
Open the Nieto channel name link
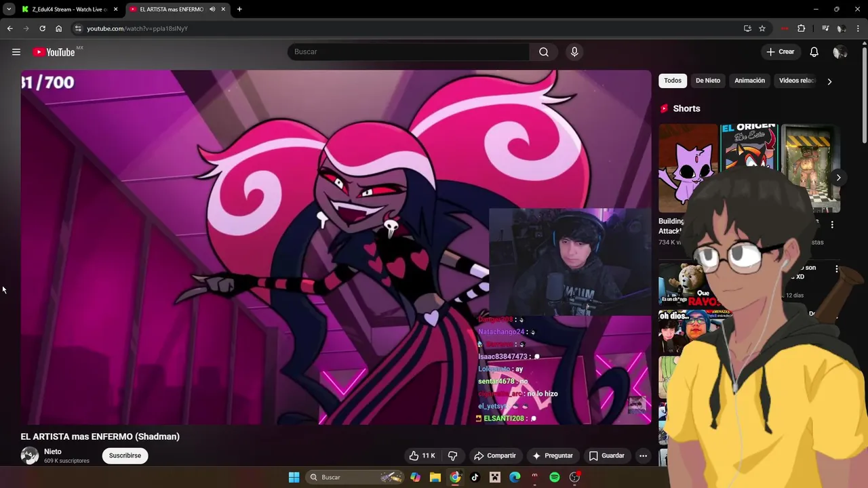coord(53,451)
